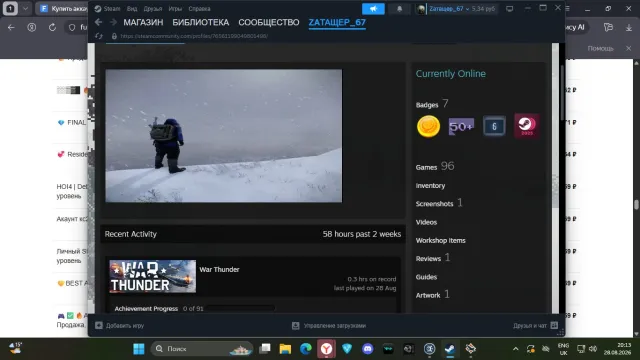The width and height of the screenshot is (640, 360).
Task: Open the Игры menu
Action: coord(175,9)
